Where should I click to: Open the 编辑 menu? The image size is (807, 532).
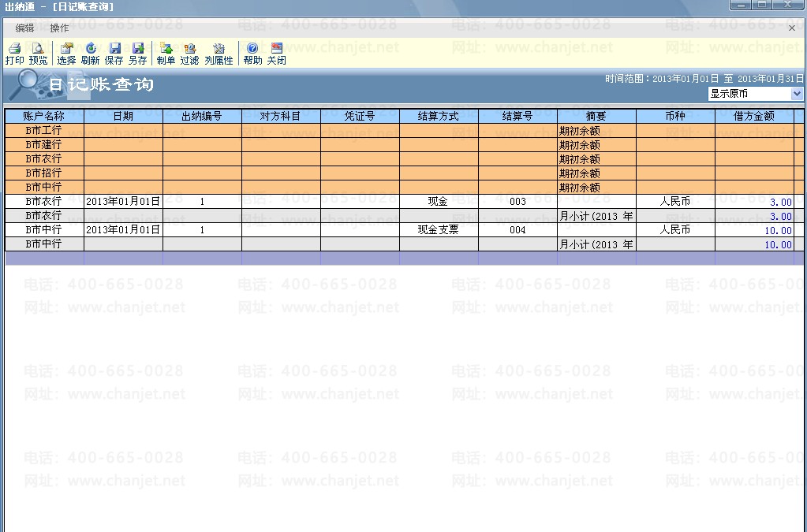point(24,28)
